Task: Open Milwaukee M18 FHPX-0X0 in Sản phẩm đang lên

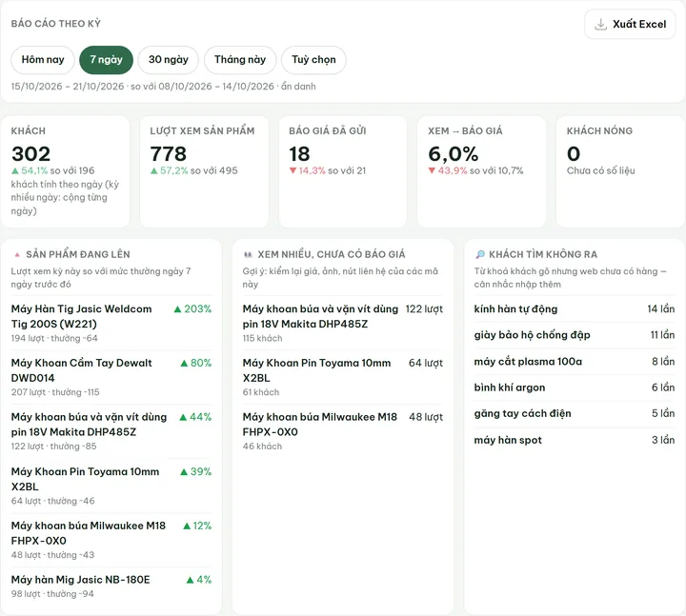Action: (111, 540)
